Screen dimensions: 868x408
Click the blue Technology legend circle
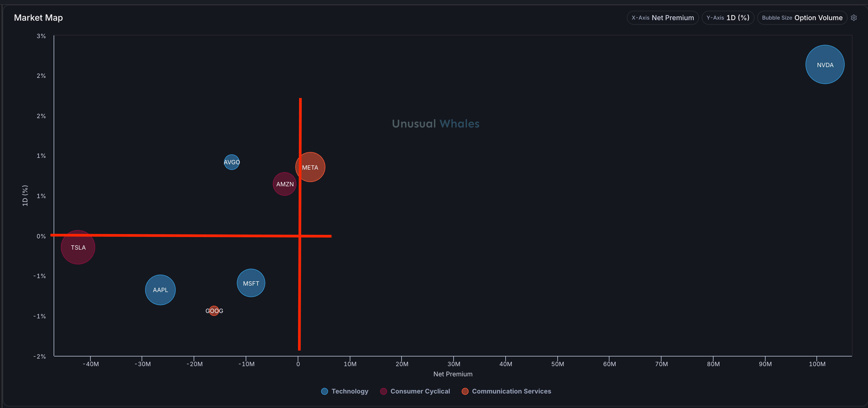[325, 391]
